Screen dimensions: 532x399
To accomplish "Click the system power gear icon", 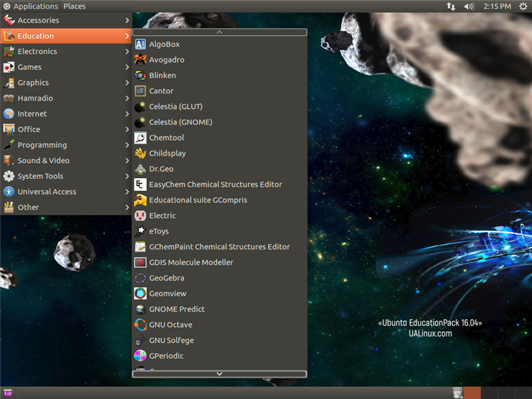I will click(x=523, y=7).
